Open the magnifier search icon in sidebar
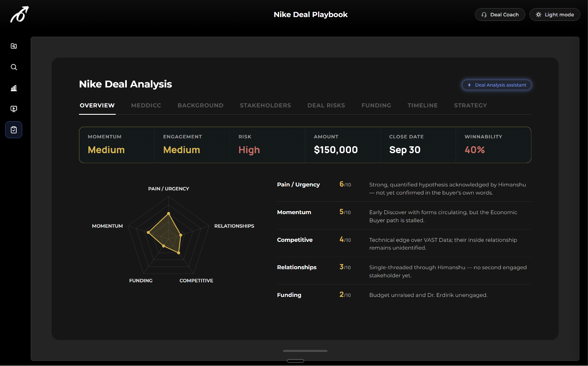The width and height of the screenshot is (588, 366). 14,67
